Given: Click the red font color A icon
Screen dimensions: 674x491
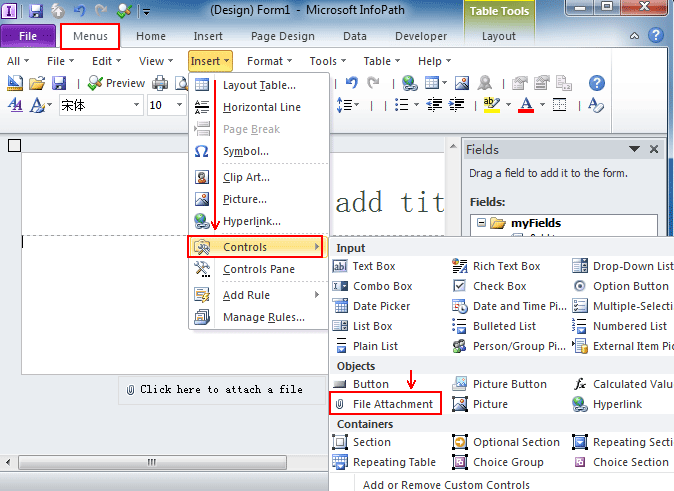Looking at the screenshot, I should tap(526, 105).
